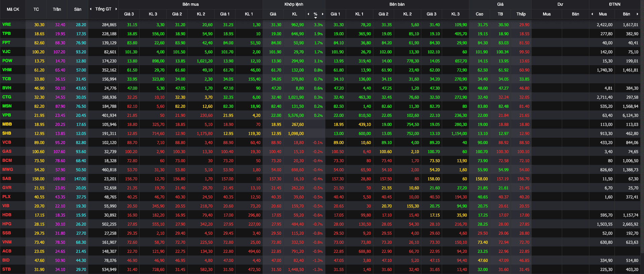This screenshot has height=274, width=644.
Task: Open the CTG stock symbol
Action: [7, 97]
